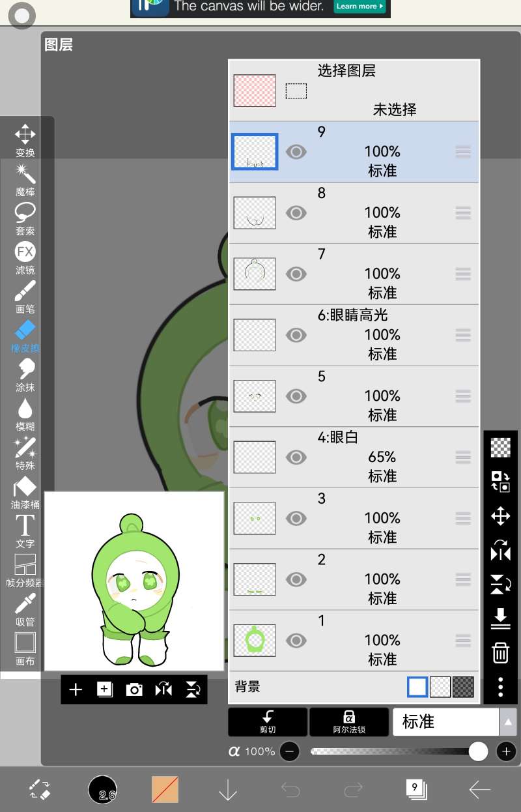The width and height of the screenshot is (521, 812).
Task: Click the opacity slider handle
Action: tap(479, 751)
